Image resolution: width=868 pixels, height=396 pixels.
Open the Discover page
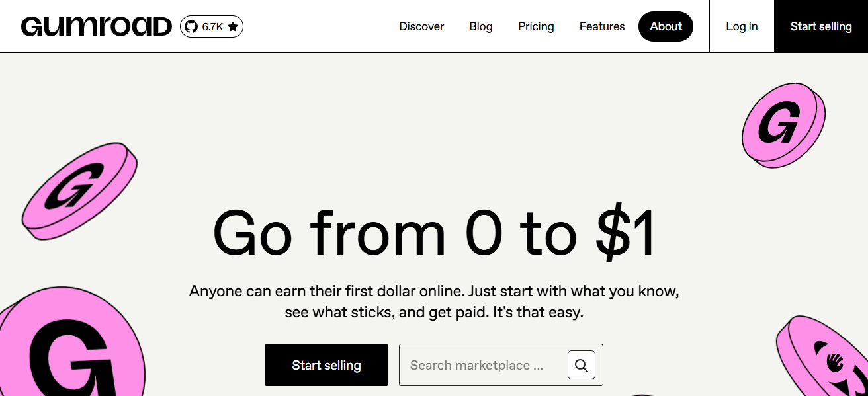click(x=421, y=26)
